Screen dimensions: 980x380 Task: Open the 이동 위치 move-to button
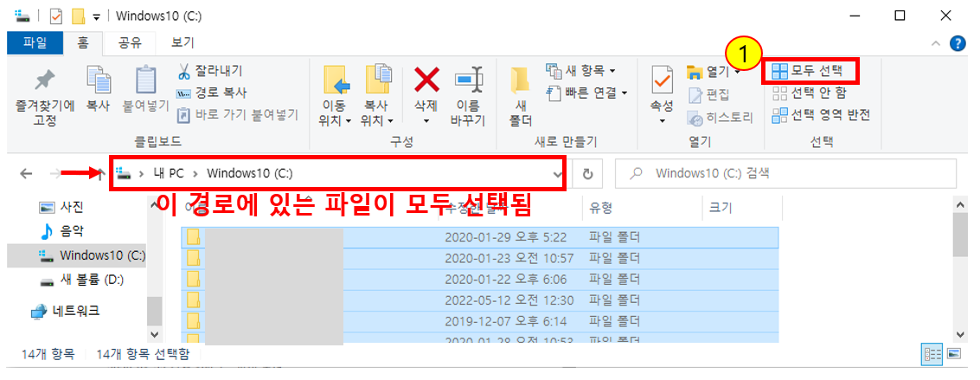(335, 95)
